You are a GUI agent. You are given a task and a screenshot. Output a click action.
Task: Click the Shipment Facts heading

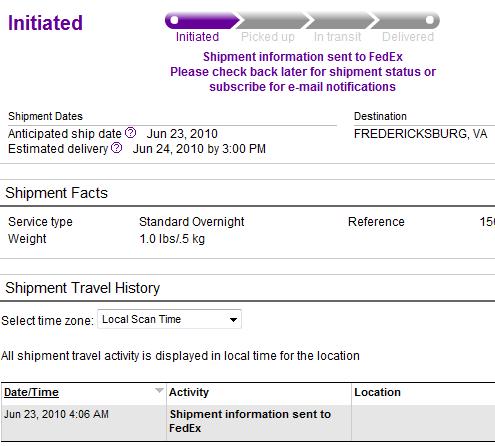56,193
